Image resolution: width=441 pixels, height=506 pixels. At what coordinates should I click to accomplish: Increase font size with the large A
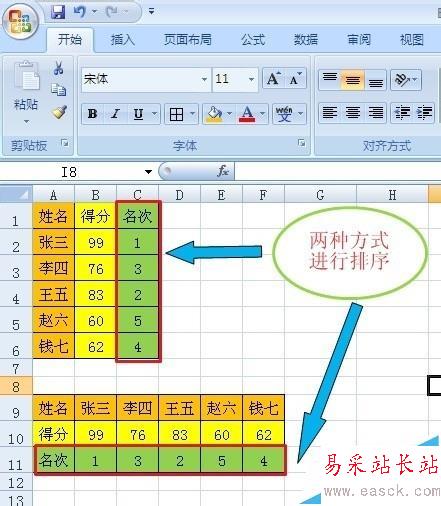tap(273, 79)
